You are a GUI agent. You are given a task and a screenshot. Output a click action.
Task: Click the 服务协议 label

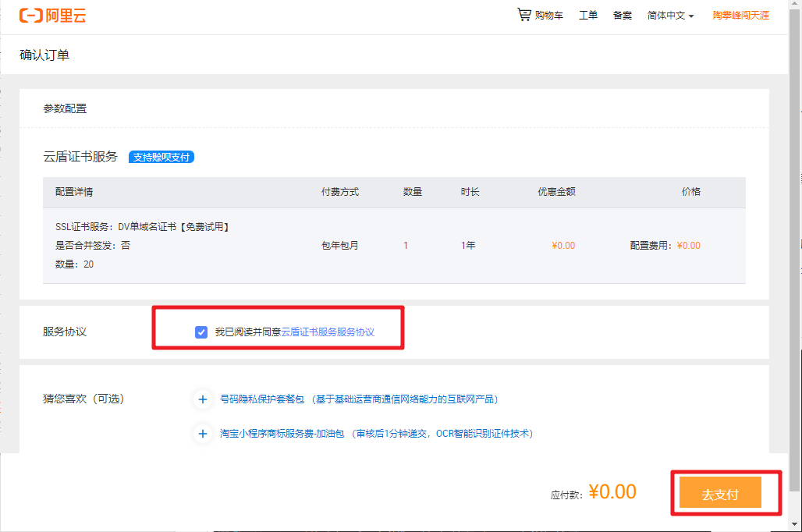[x=65, y=332]
